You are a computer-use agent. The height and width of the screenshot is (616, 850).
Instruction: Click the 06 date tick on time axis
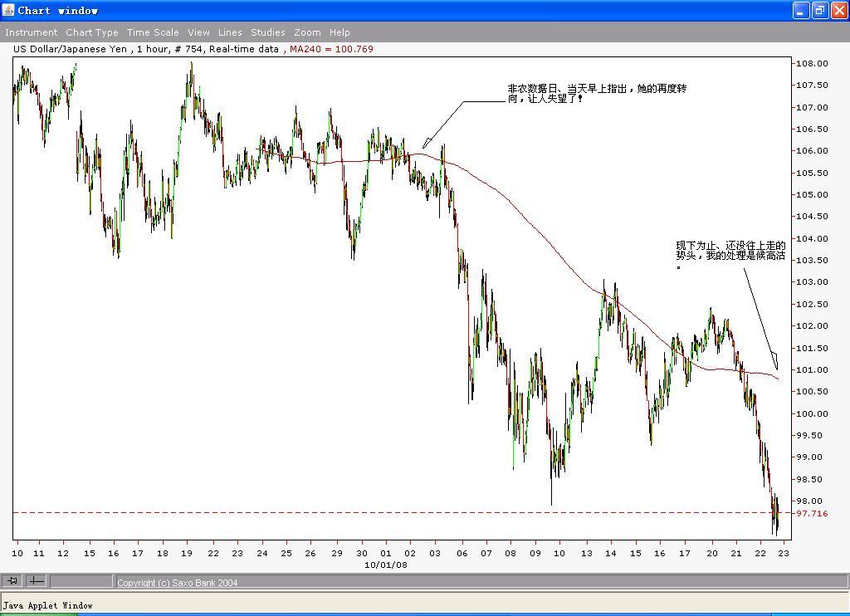[x=462, y=553]
